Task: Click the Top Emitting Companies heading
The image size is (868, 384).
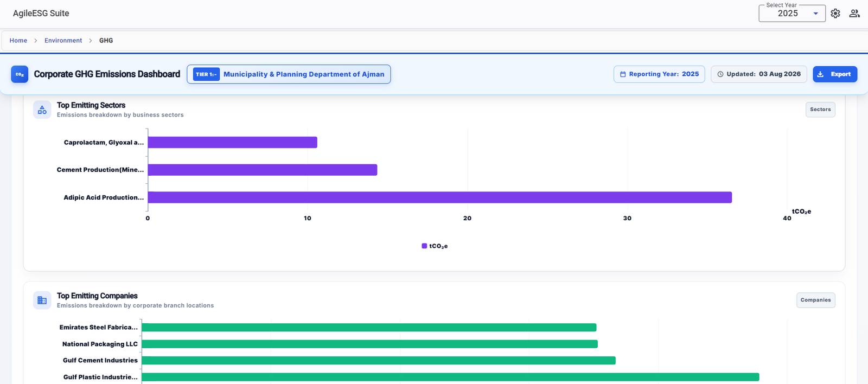Action: pyautogui.click(x=97, y=296)
